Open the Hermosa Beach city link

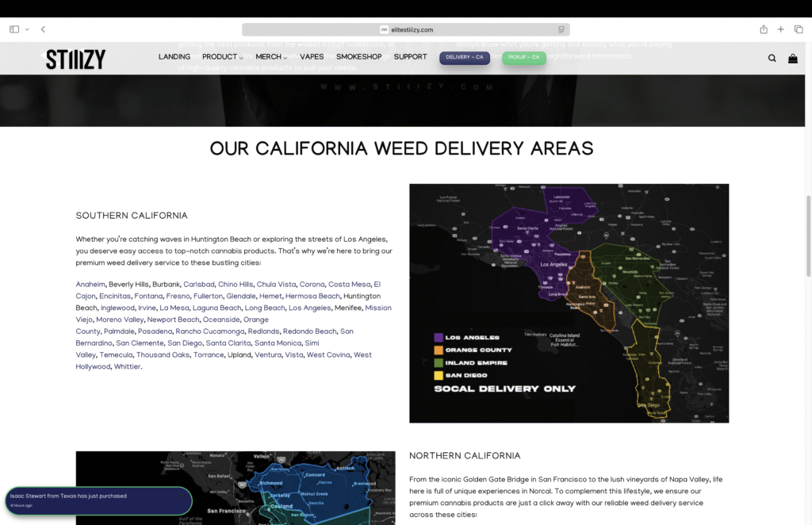pyautogui.click(x=312, y=296)
